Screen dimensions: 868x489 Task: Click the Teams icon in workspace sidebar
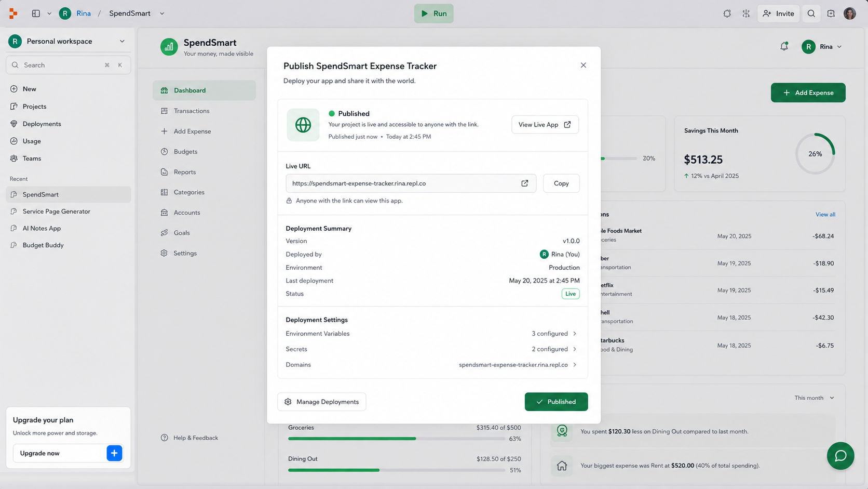[14, 158]
